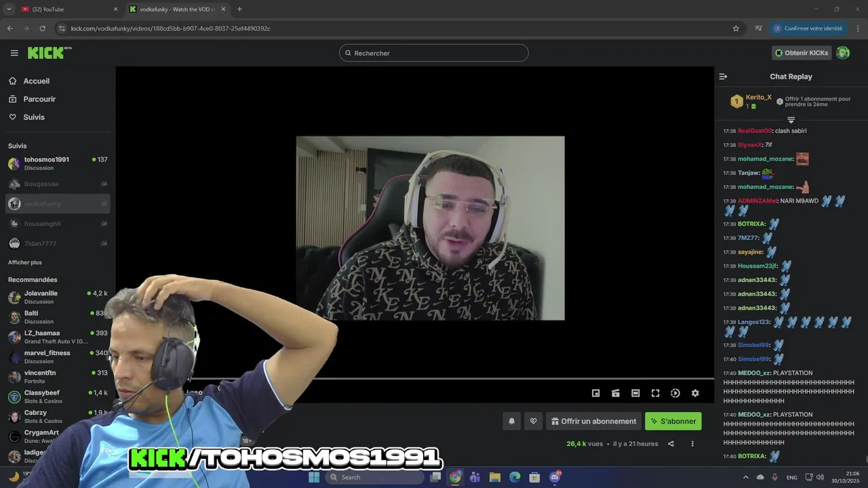Select vodkafunky in followed list
The width and height of the screenshot is (868, 488).
coord(58,203)
